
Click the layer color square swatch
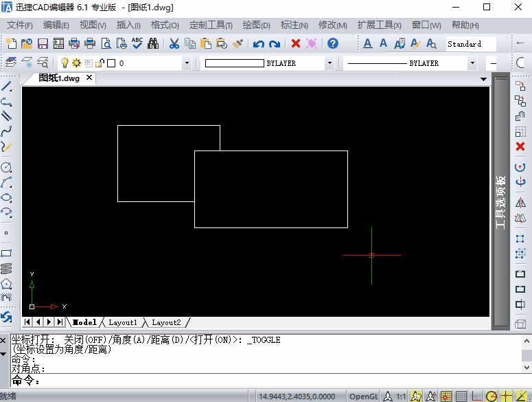pos(111,63)
